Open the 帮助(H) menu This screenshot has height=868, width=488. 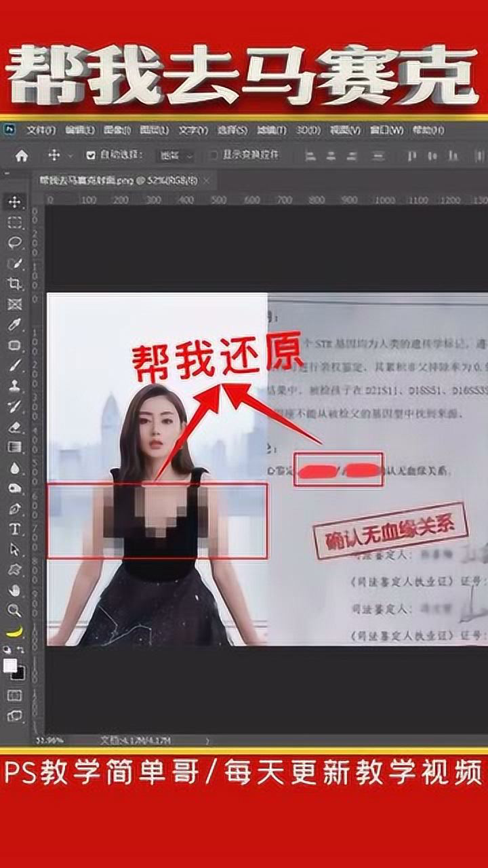click(428, 130)
